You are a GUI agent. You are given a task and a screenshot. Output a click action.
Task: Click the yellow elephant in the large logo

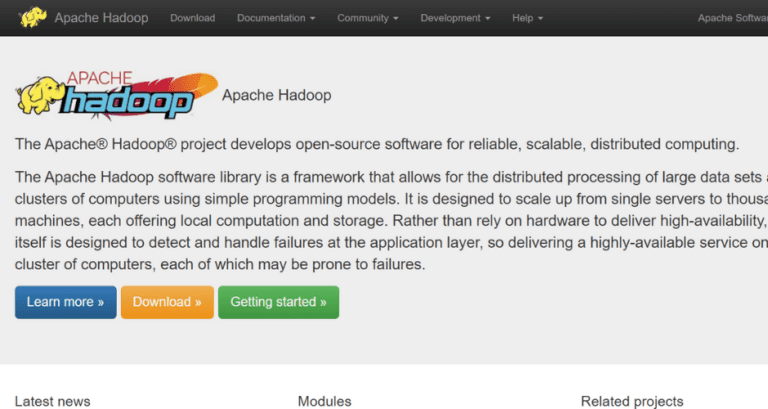(39, 97)
